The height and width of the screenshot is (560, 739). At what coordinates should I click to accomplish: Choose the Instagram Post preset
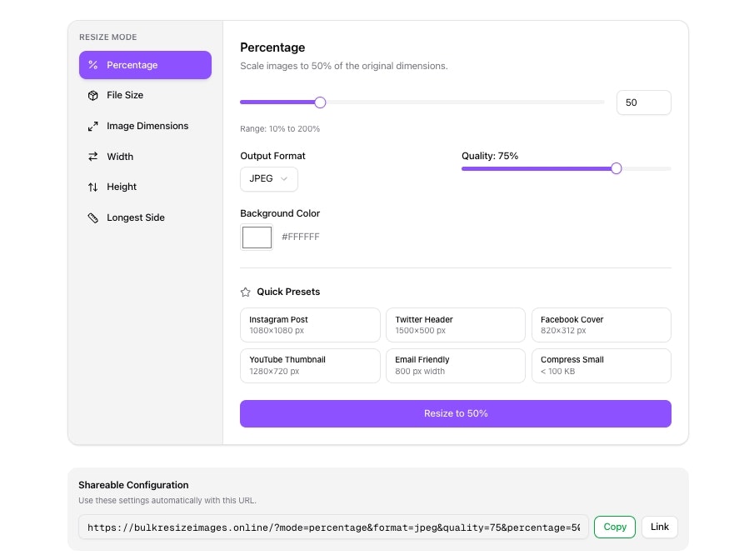310,325
